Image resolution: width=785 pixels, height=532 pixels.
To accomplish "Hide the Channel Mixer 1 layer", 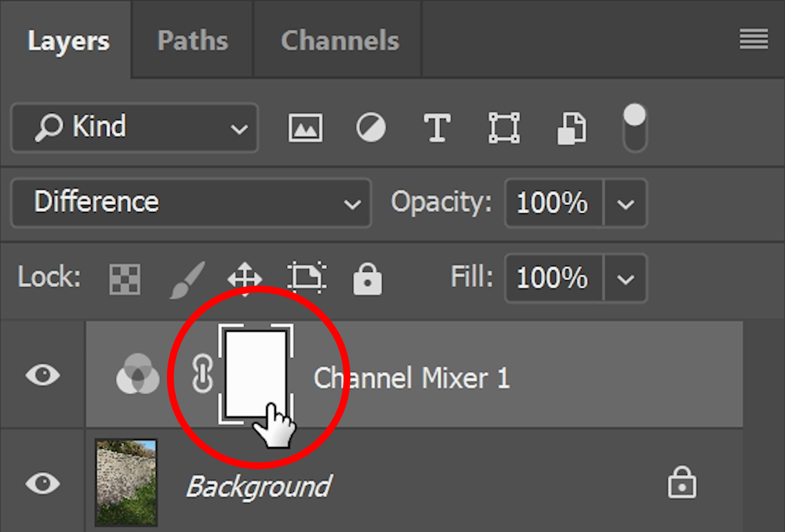I will pos(43,375).
